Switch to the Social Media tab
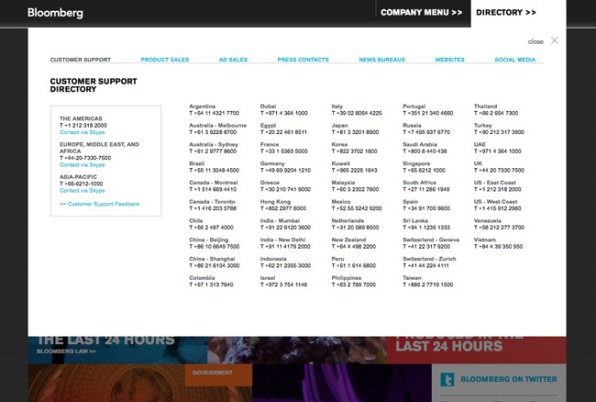Image resolution: width=596 pixels, height=402 pixels. point(515,60)
